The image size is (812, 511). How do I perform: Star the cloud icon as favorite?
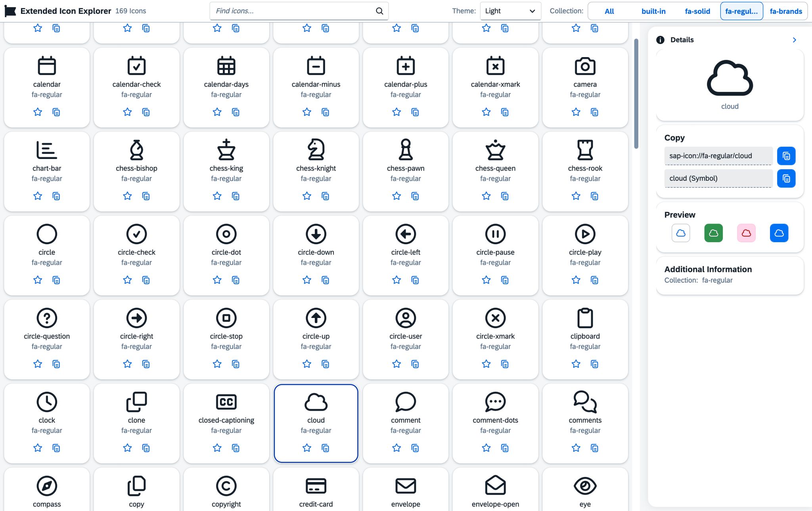pyautogui.click(x=306, y=448)
